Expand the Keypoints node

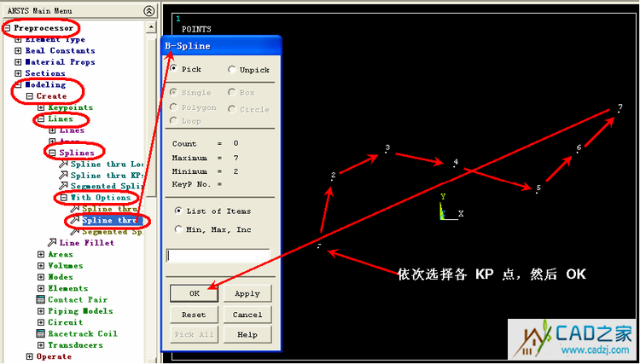[41, 107]
